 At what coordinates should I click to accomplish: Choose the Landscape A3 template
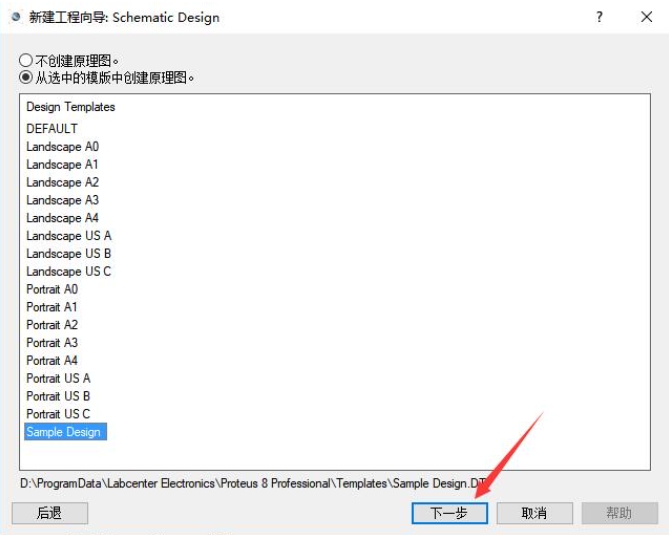pyautogui.click(x=62, y=200)
